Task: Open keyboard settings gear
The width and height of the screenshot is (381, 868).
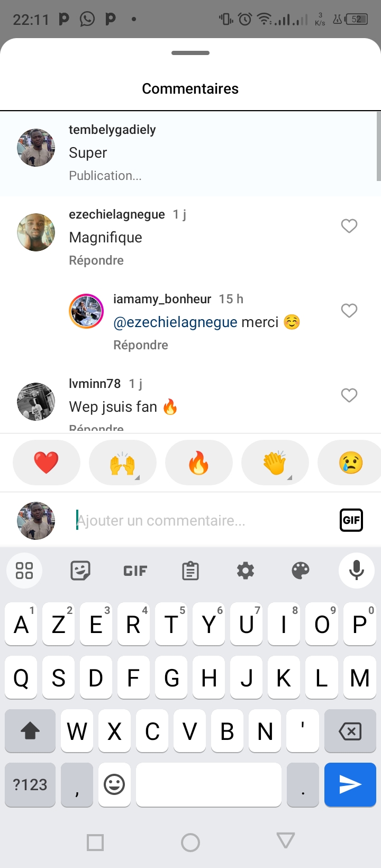Action: 246,571
